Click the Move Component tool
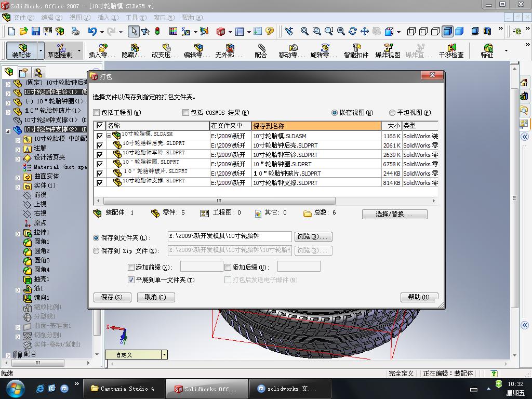This screenshot has height=399, width=532. click(292, 50)
